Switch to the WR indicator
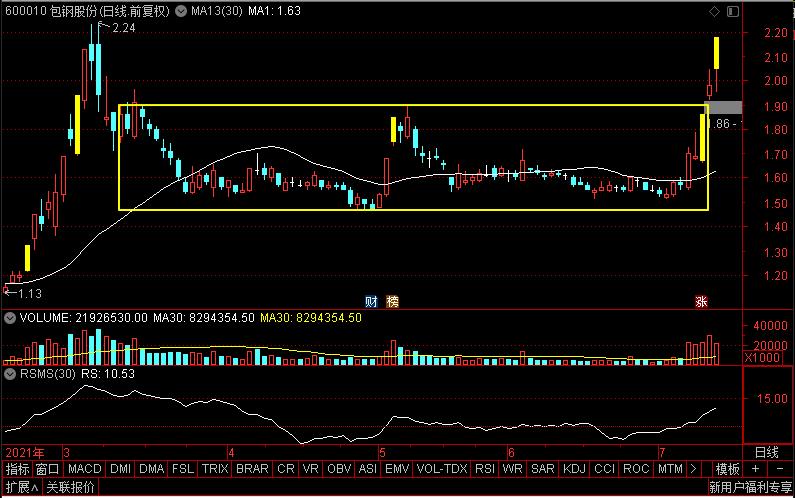Screen dimensions: 795x498 point(512,469)
